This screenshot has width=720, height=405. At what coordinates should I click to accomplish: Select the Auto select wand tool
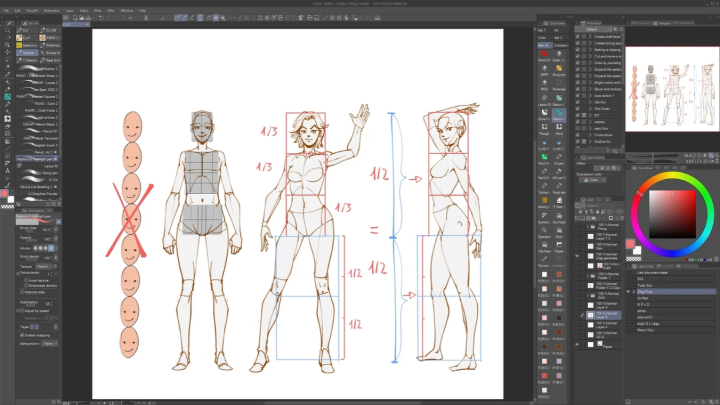coord(7,67)
